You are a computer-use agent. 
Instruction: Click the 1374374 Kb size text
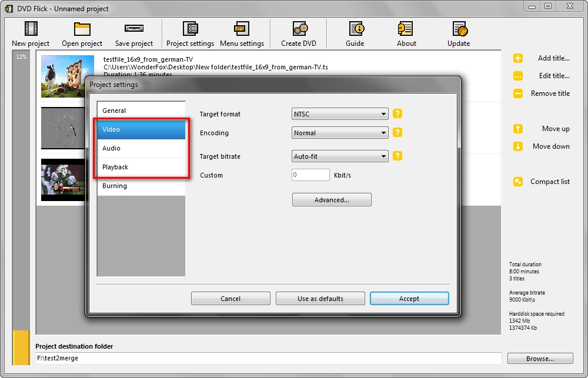[x=523, y=328]
